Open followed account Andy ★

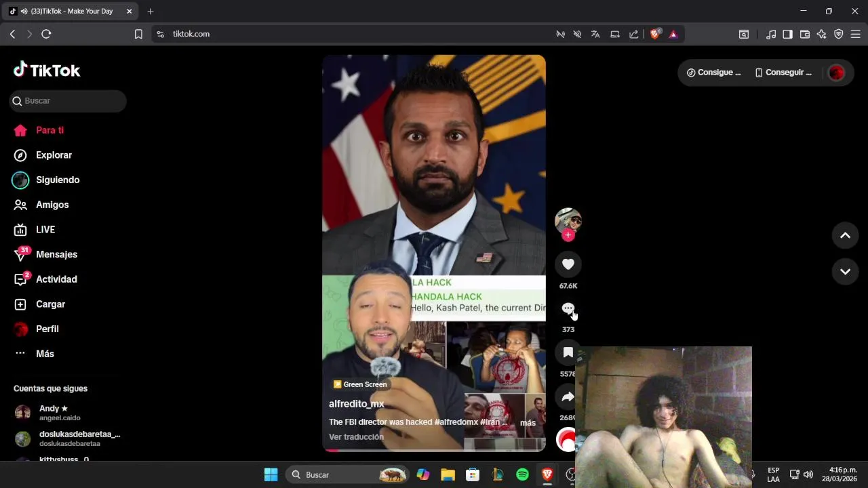68,413
